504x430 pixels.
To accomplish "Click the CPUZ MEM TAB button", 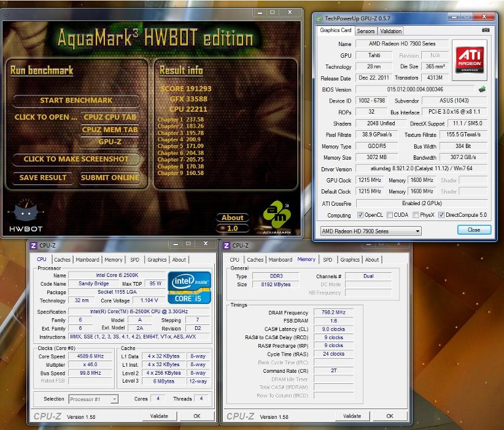I will (110, 130).
